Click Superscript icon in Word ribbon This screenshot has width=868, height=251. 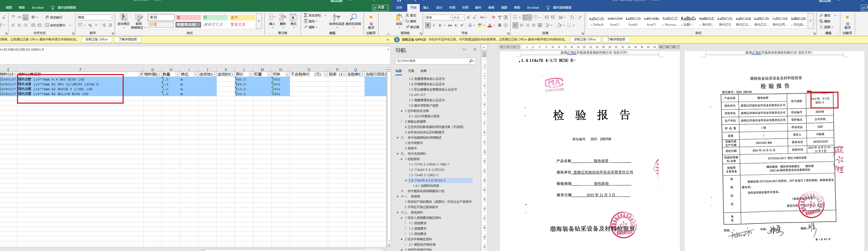(462, 25)
